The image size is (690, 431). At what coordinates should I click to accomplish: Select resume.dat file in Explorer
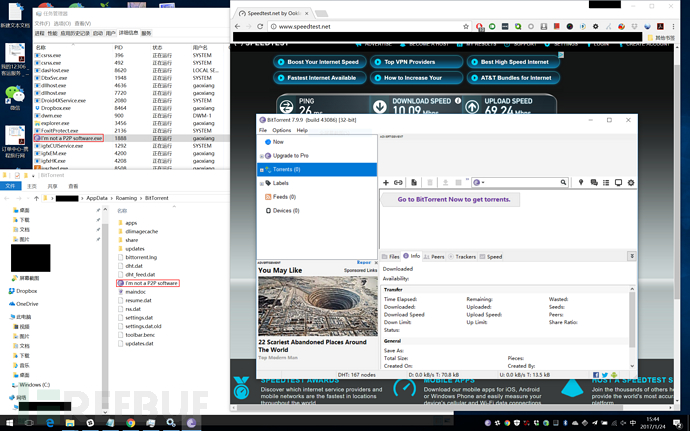pos(135,300)
